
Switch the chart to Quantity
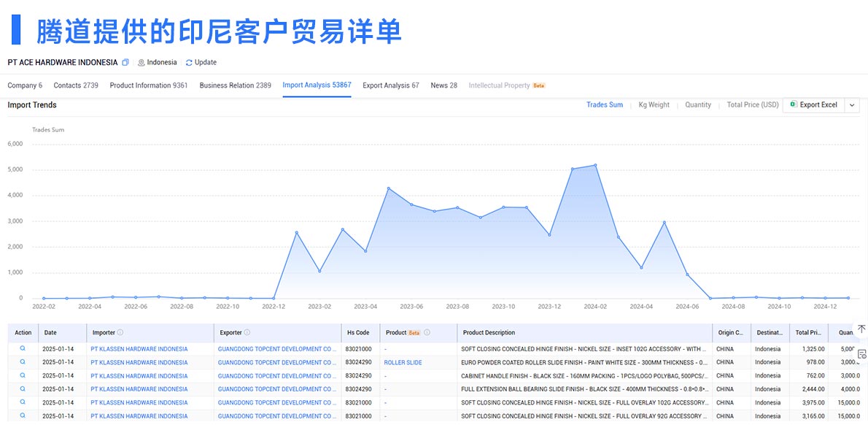(x=698, y=104)
